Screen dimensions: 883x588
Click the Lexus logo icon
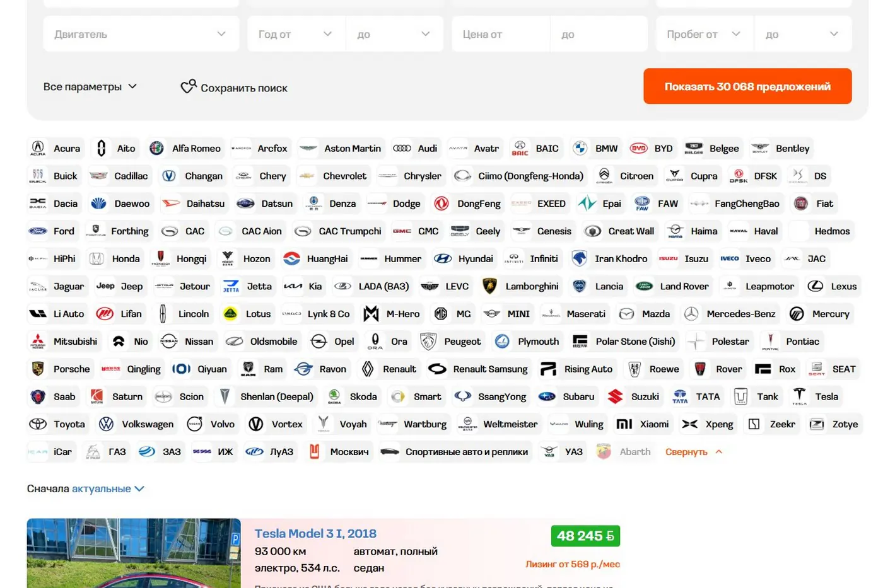pyautogui.click(x=816, y=286)
